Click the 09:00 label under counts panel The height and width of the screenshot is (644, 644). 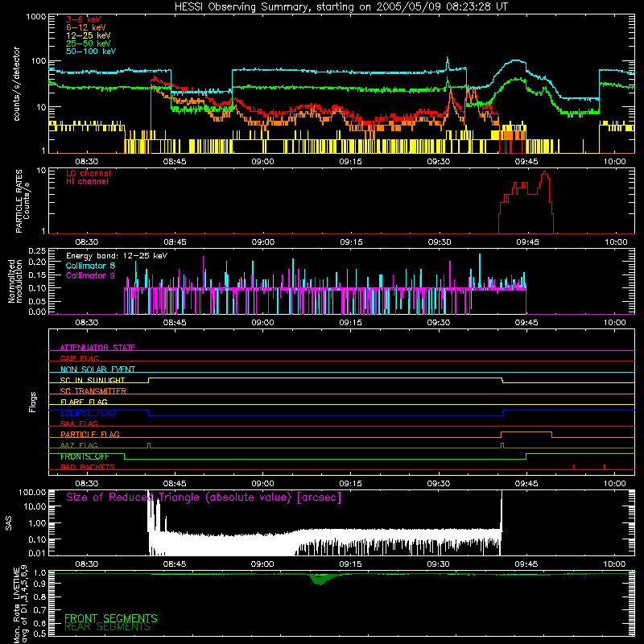(262, 162)
